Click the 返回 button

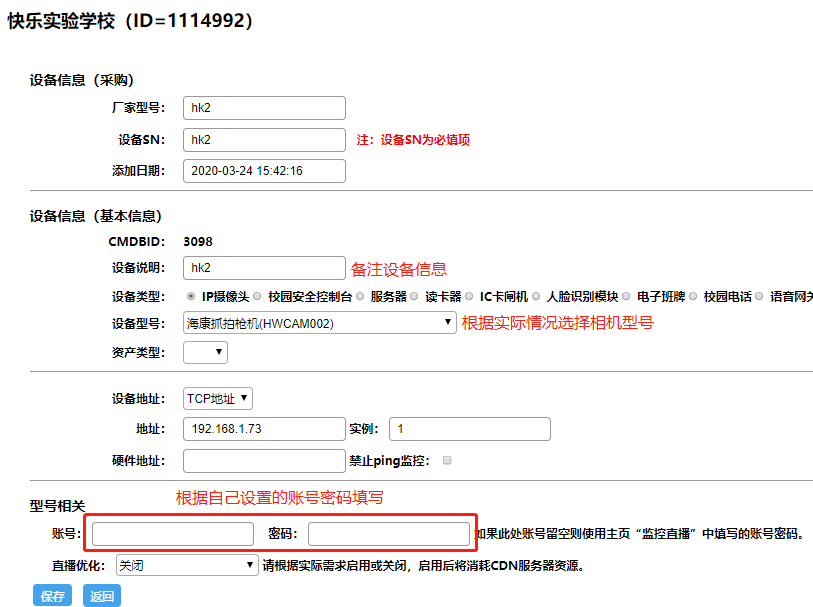point(102,597)
